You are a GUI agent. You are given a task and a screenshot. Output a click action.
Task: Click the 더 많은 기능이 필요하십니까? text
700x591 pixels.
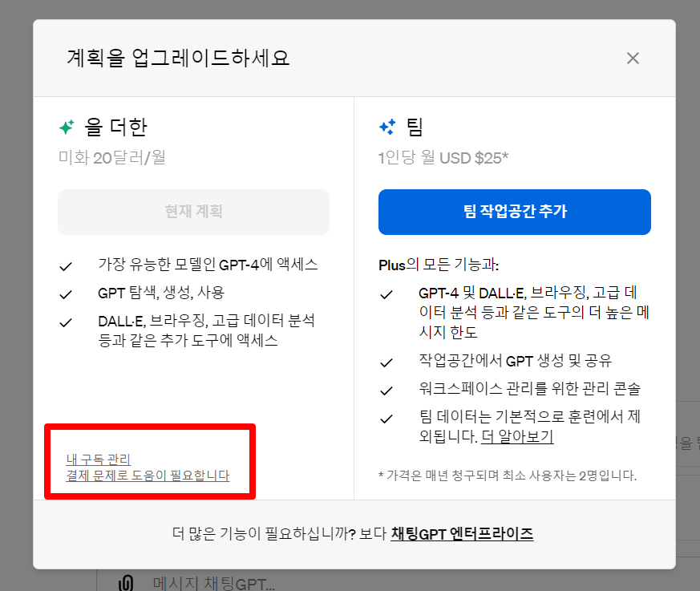pos(264,533)
